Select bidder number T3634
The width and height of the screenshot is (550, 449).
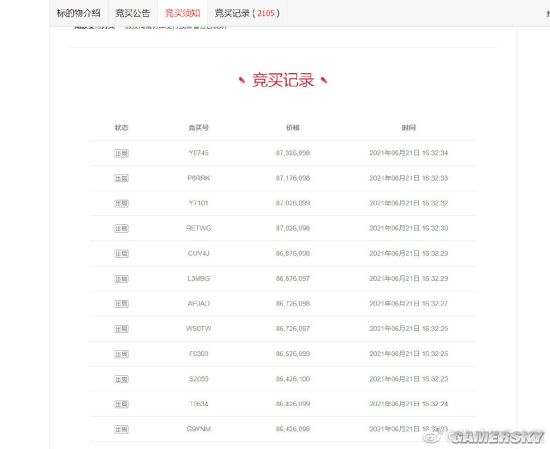199,404
